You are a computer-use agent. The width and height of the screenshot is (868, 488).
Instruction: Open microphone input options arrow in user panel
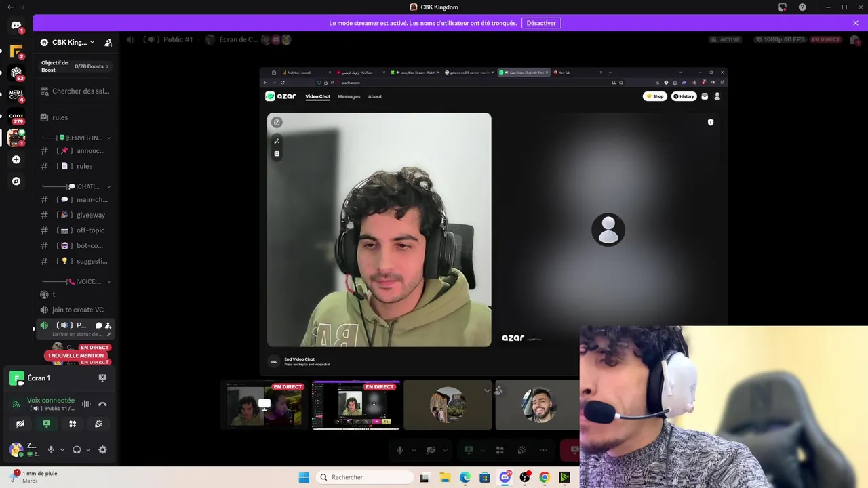(62, 449)
